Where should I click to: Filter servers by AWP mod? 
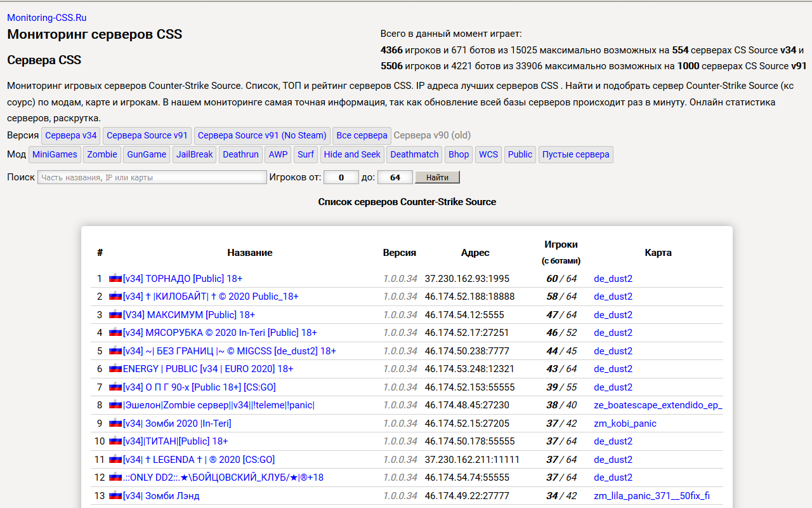coord(278,154)
